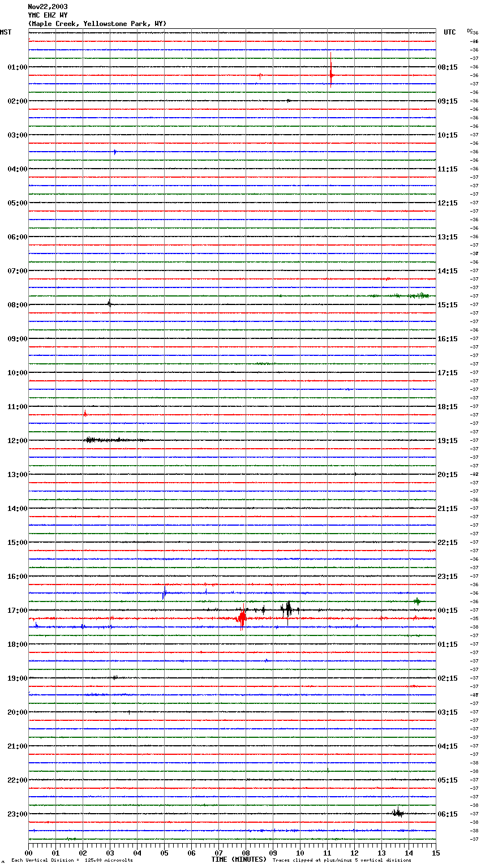This screenshot has width=481, height=868.
Task: Click the 03:00 MST hour label
Action: [18, 135]
